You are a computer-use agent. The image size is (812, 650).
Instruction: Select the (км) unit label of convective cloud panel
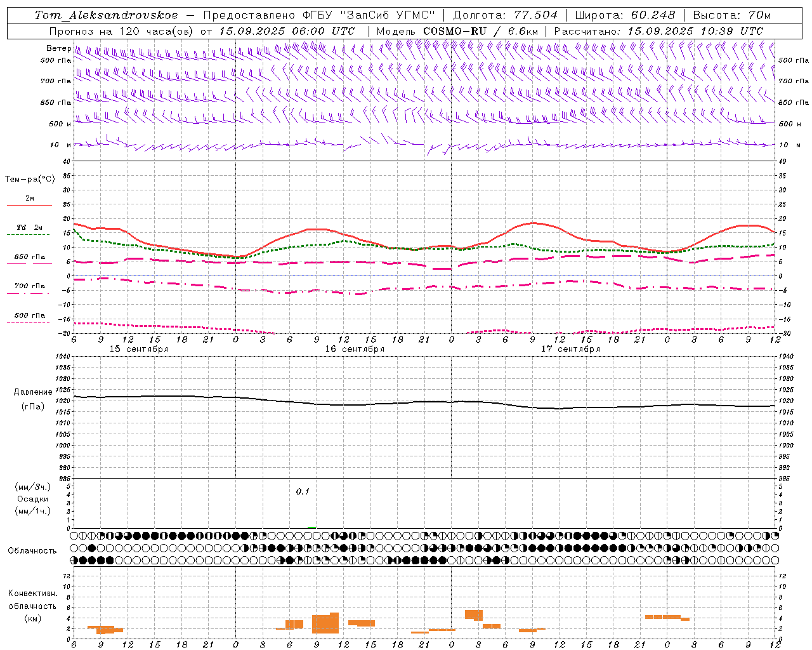tap(32, 618)
